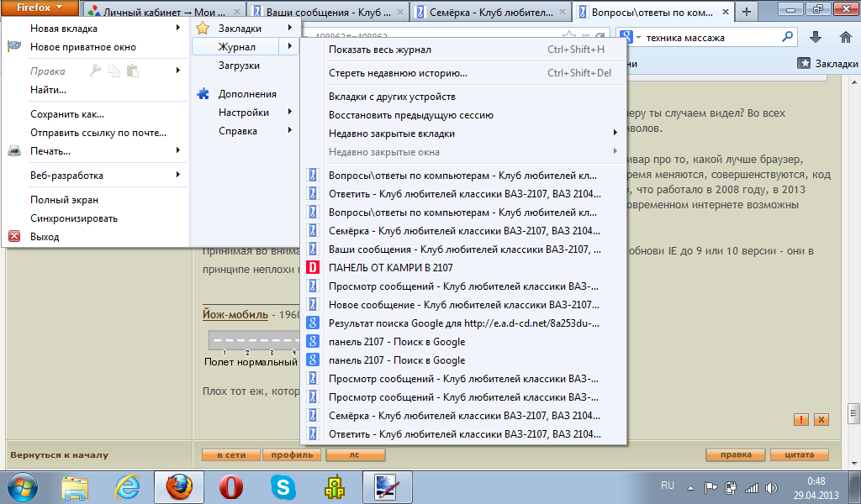This screenshot has width=861, height=504.
Task: Click the printer icon next to Print
Action: click(x=14, y=151)
